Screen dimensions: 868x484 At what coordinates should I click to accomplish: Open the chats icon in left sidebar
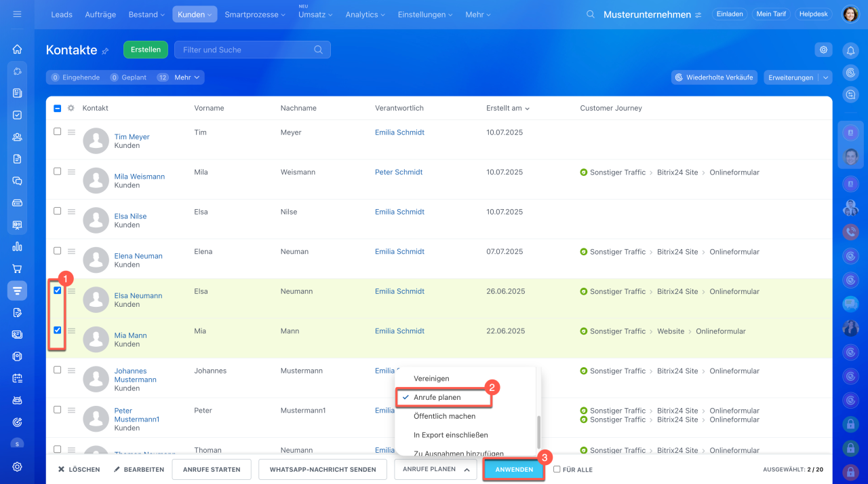coord(18,181)
